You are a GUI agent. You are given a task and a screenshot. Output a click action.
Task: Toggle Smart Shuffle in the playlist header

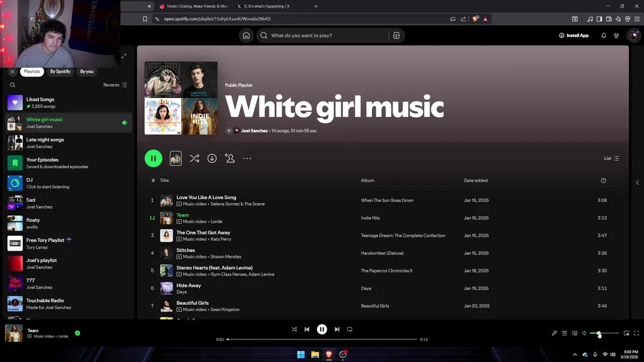click(x=194, y=158)
